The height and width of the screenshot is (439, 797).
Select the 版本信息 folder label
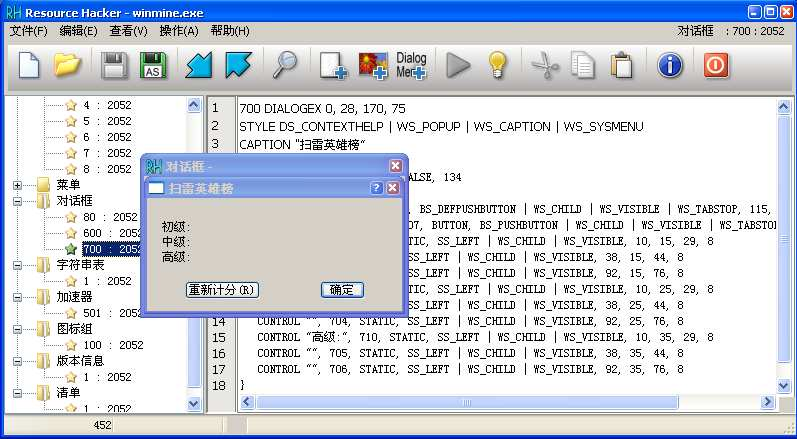pos(80,361)
